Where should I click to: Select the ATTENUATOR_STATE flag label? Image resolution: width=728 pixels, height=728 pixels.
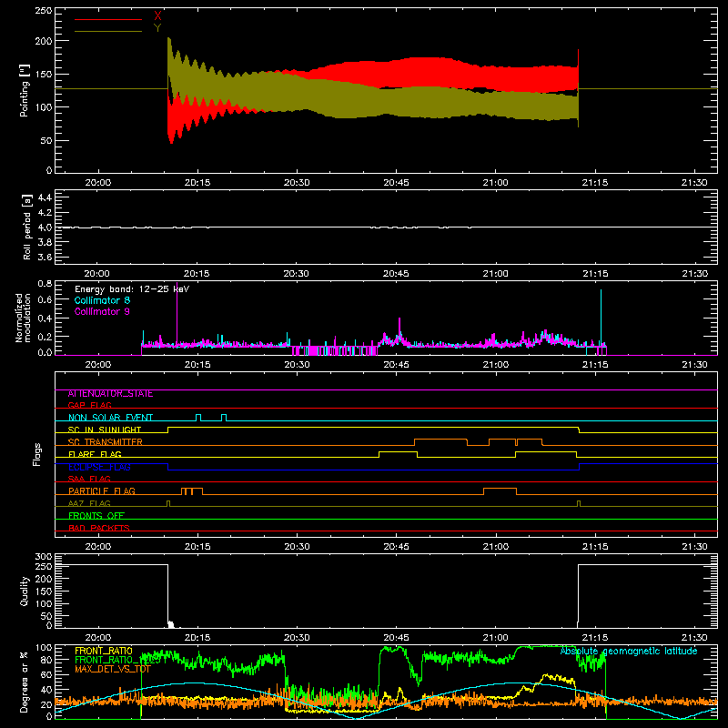click(x=110, y=394)
